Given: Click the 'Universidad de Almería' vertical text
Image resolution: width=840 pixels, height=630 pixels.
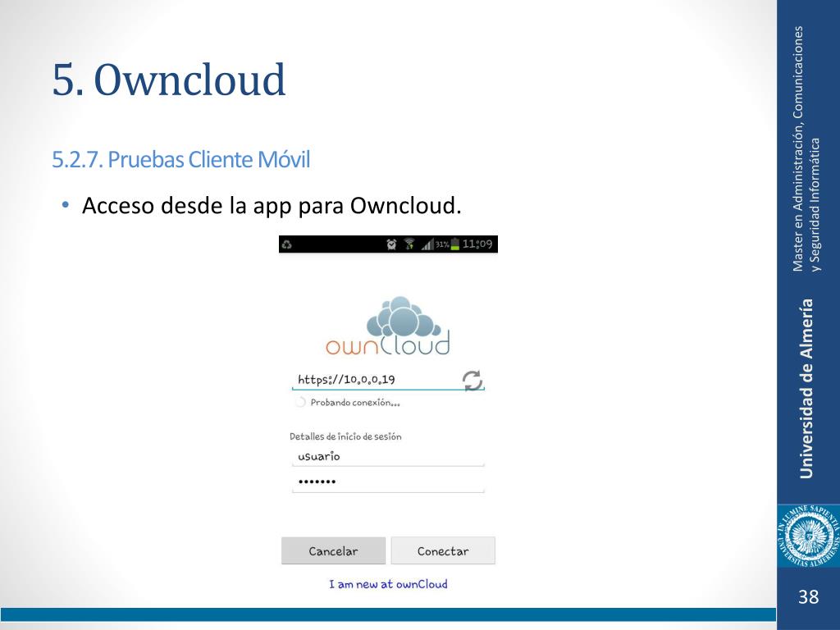Looking at the screenshot, I should (806, 388).
